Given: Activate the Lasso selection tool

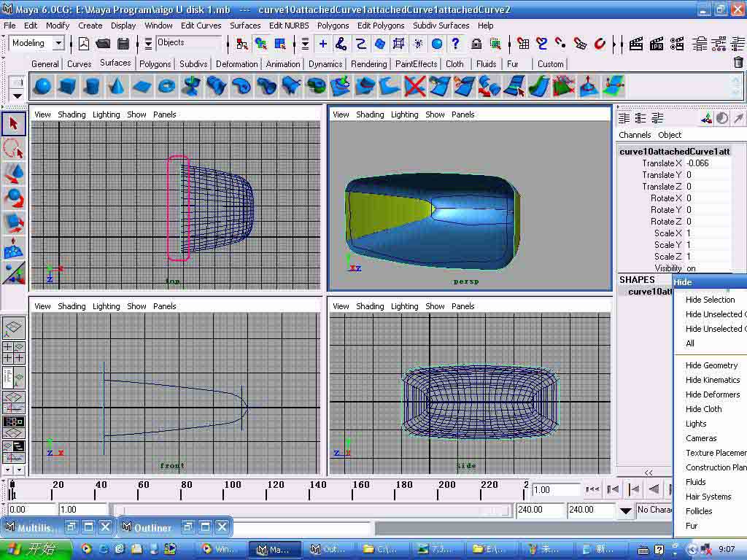Looking at the screenshot, I should click(x=13, y=149).
